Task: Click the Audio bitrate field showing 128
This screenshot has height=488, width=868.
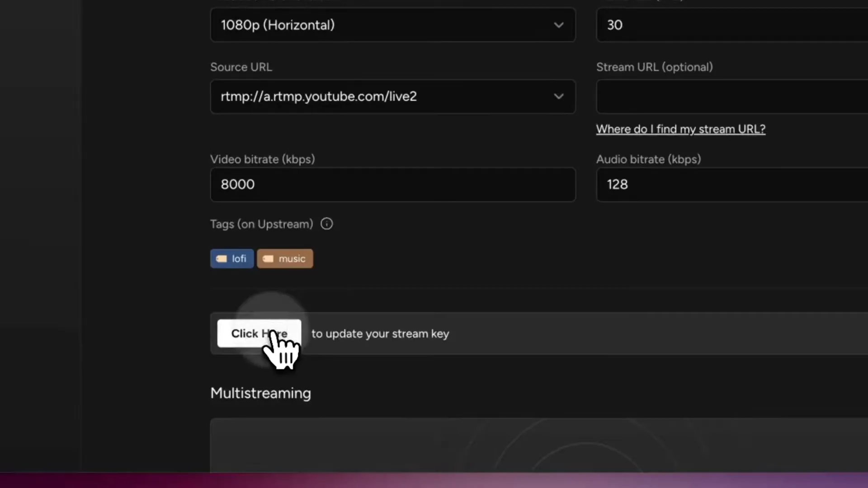Action: click(732, 184)
